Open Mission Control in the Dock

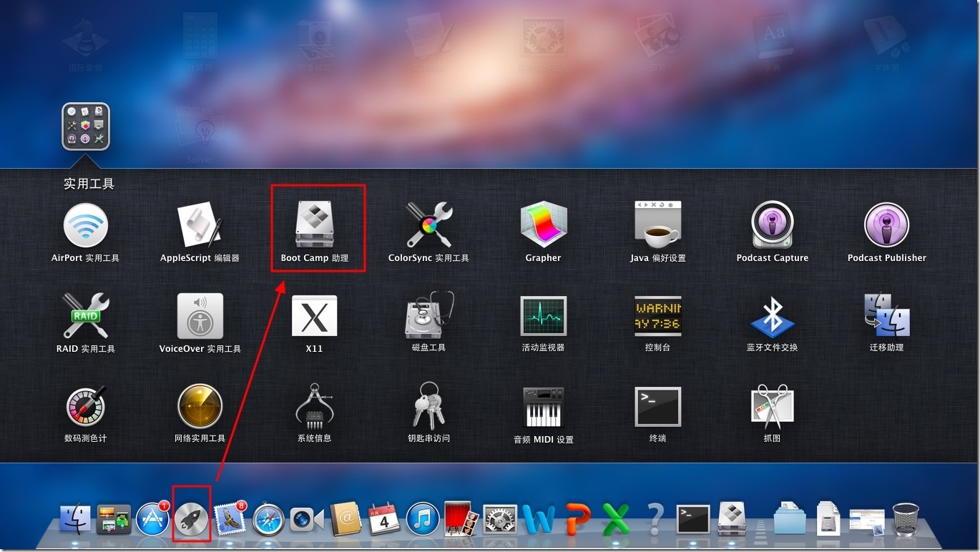114,519
